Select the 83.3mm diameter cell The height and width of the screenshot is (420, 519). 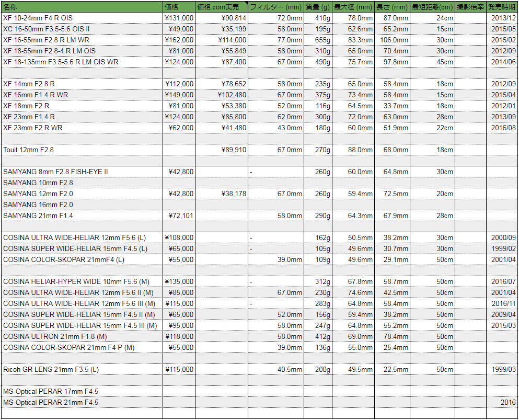click(x=353, y=40)
